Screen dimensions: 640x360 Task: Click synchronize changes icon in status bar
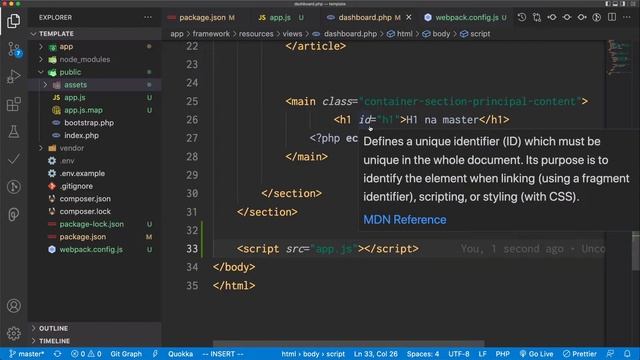[x=58, y=354]
